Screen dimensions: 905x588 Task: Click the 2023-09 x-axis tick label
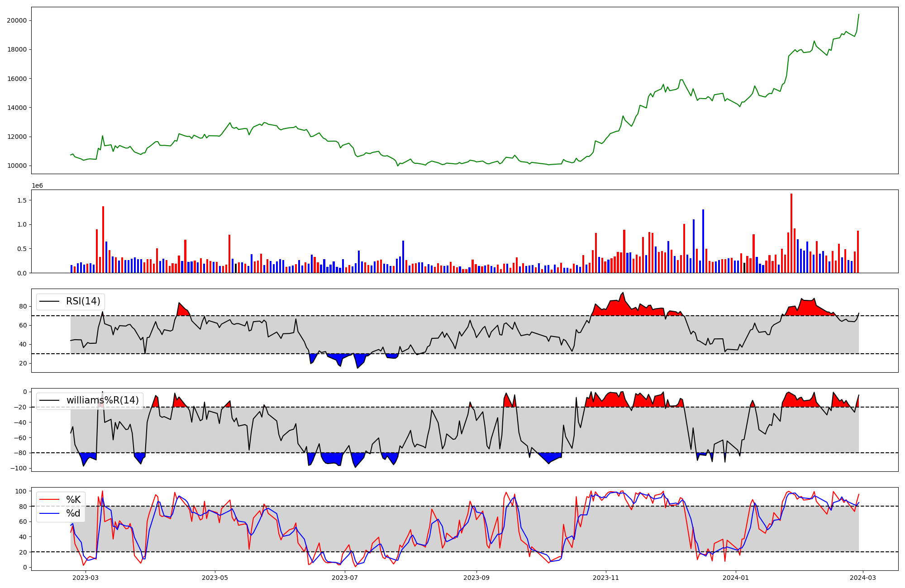pyautogui.click(x=476, y=578)
